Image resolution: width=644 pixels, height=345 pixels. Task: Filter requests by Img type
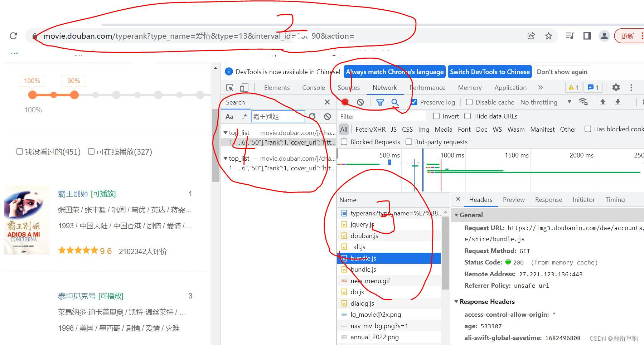coord(423,130)
